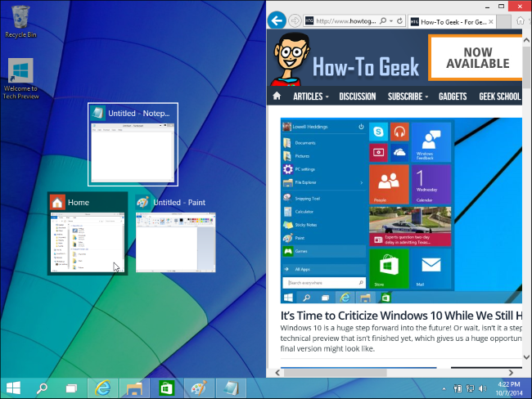
Task: Open the GEEK SCHOOL menu item
Action: tap(500, 96)
